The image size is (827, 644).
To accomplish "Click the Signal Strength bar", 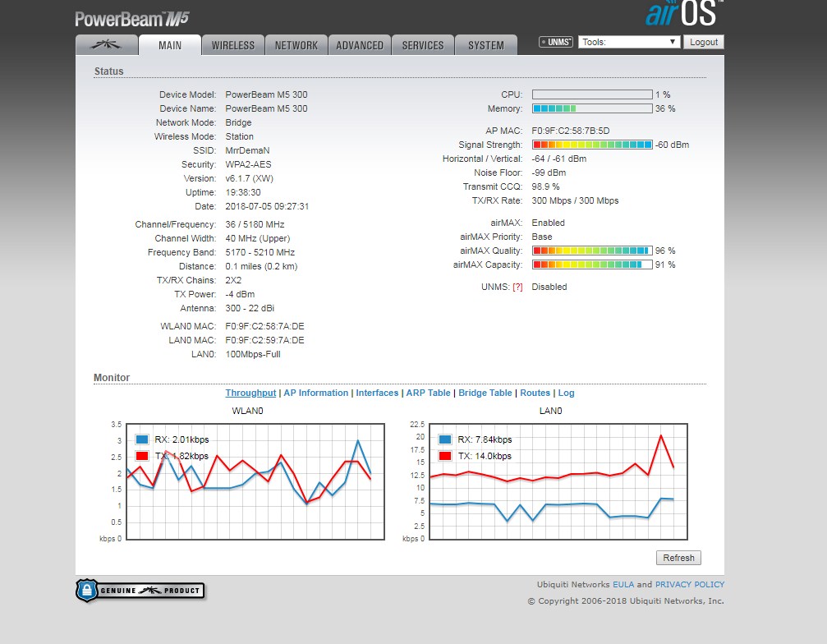I will pos(592,145).
